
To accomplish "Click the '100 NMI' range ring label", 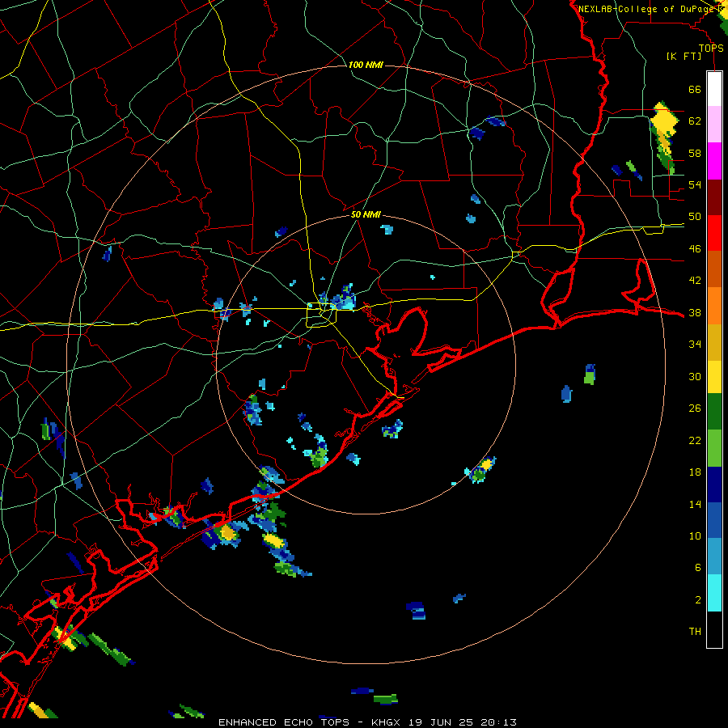I will (x=366, y=65).
